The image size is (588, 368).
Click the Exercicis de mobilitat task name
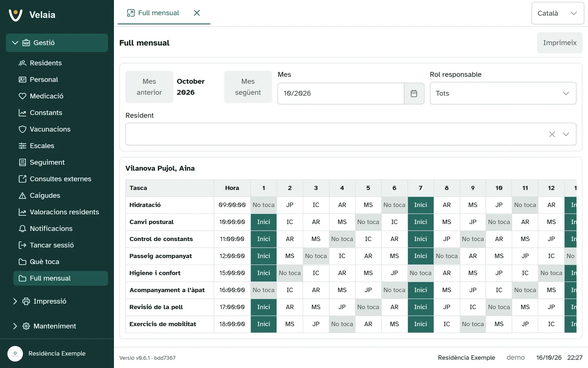(x=163, y=324)
